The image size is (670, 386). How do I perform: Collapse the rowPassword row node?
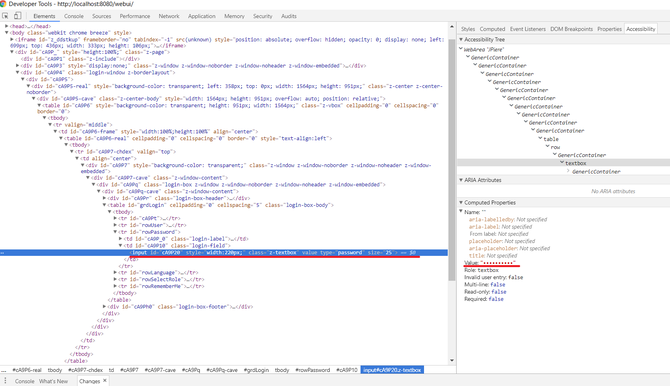pyautogui.click(x=115, y=232)
